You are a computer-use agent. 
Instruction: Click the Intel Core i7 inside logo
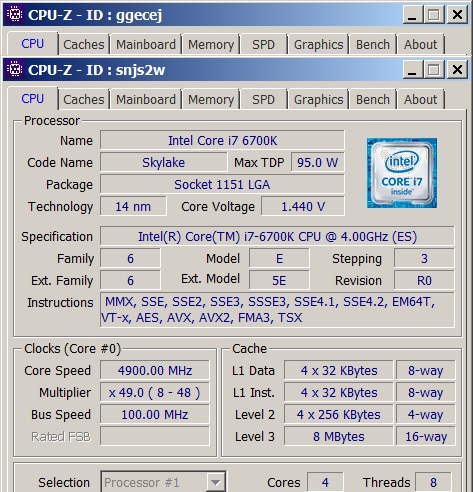coord(402,173)
